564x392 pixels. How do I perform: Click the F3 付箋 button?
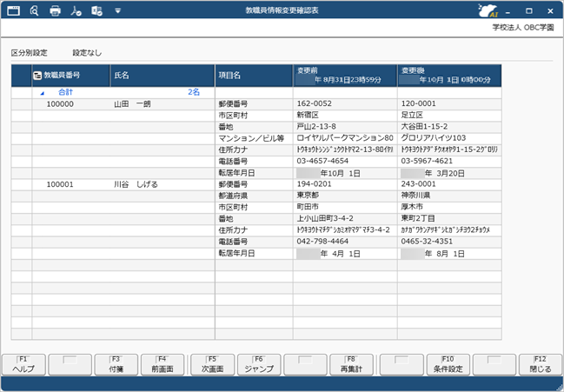click(116, 365)
